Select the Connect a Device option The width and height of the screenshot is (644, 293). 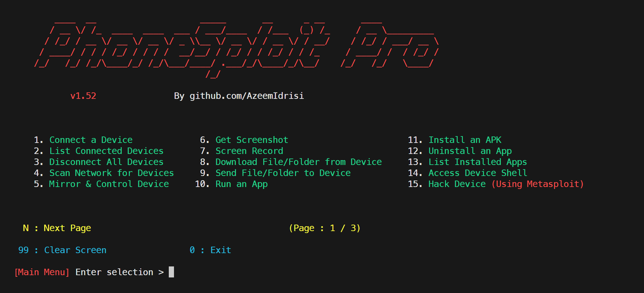tap(91, 140)
